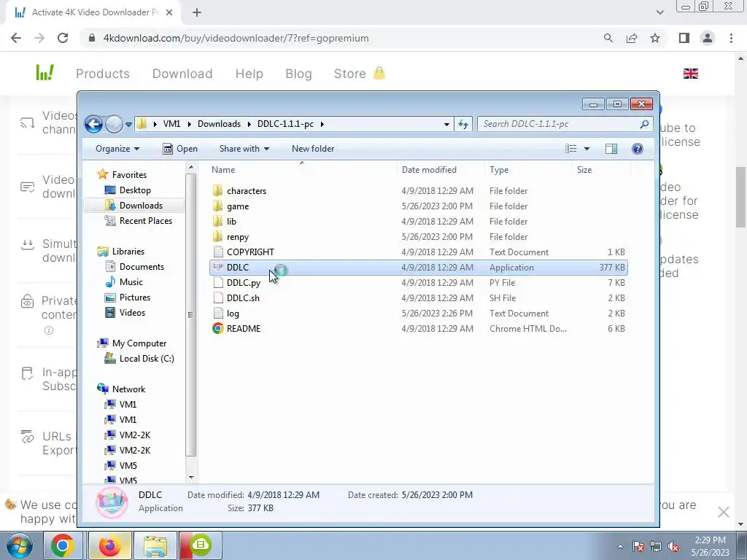Open Explorer help icon

(x=638, y=149)
